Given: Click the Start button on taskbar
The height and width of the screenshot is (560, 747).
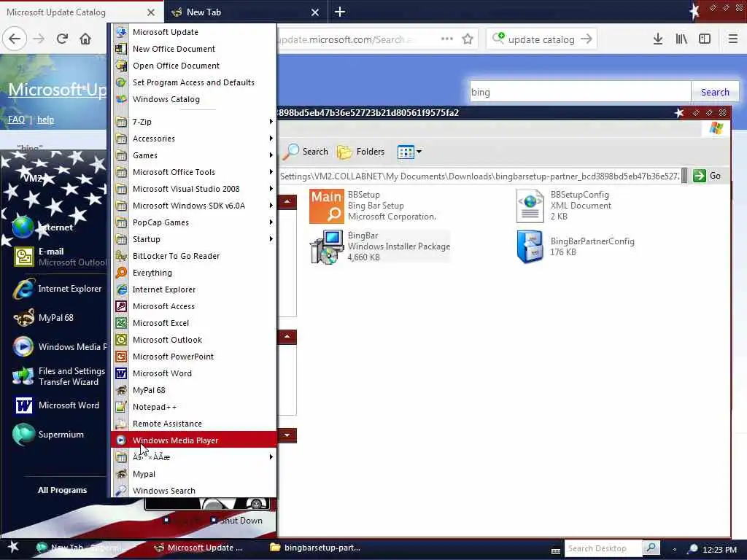Looking at the screenshot, I should tap(13, 548).
